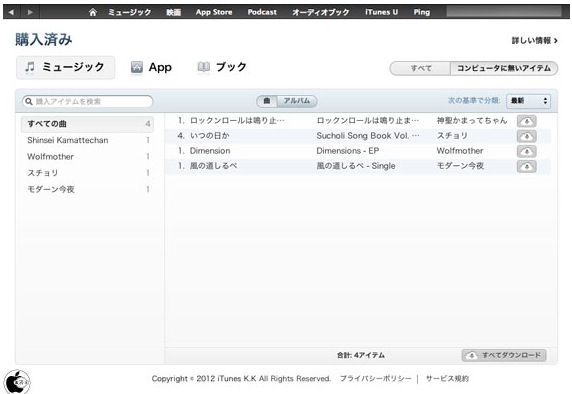Open the iTunes Store home icon
Image resolution: width=572 pixels, height=394 pixels.
click(x=93, y=12)
